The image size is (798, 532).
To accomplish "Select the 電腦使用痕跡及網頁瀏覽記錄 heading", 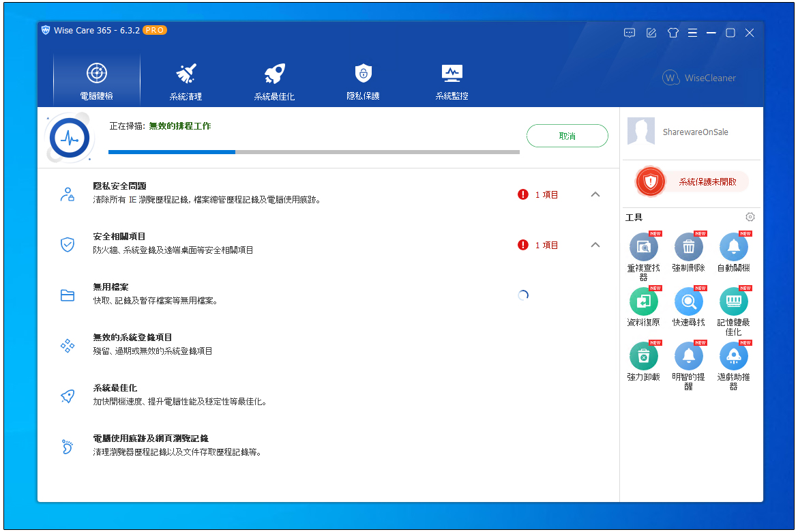I will [x=151, y=439].
